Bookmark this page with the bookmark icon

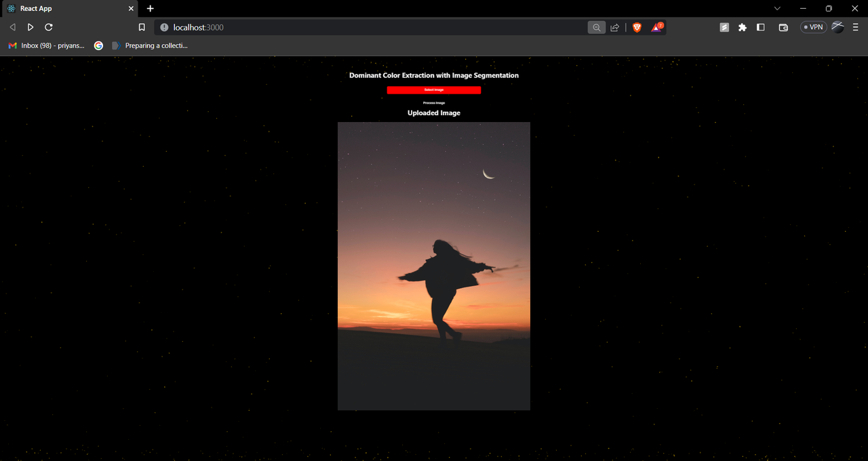(142, 27)
